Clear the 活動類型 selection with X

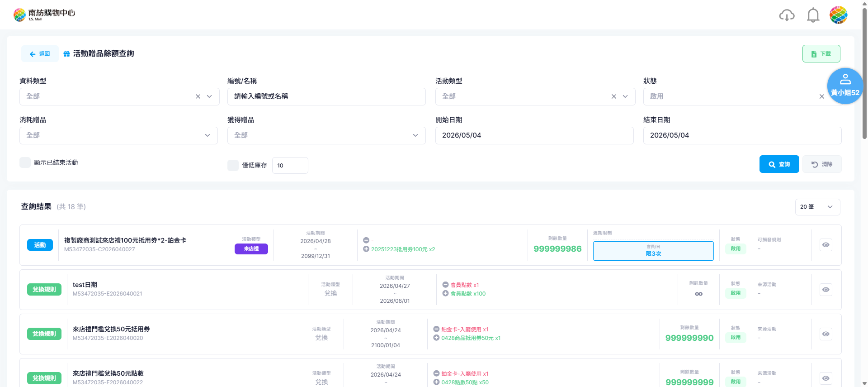614,96
